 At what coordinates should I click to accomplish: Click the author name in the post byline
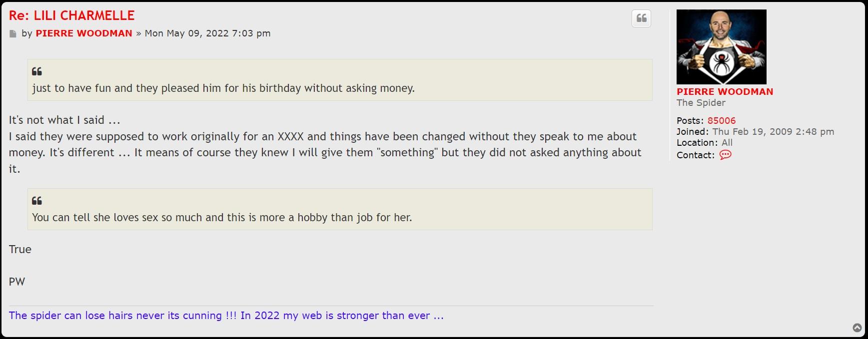point(83,33)
